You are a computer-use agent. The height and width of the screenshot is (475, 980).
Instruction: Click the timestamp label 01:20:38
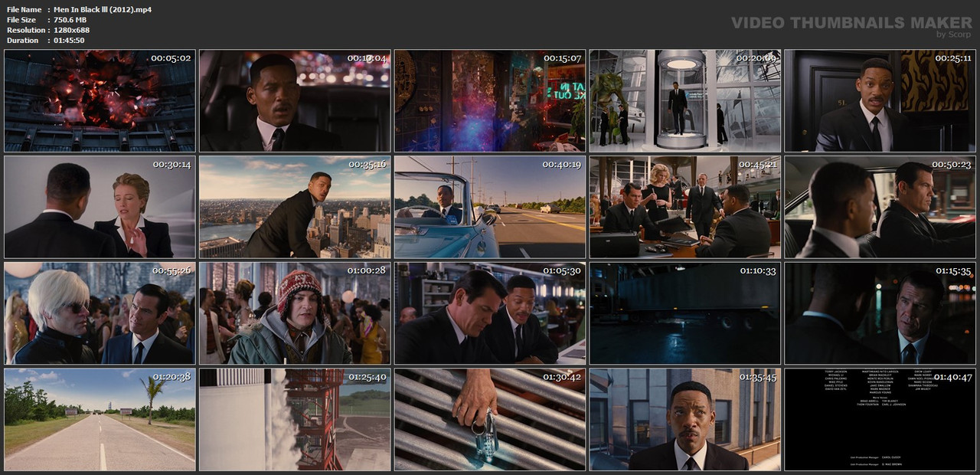coord(172,378)
